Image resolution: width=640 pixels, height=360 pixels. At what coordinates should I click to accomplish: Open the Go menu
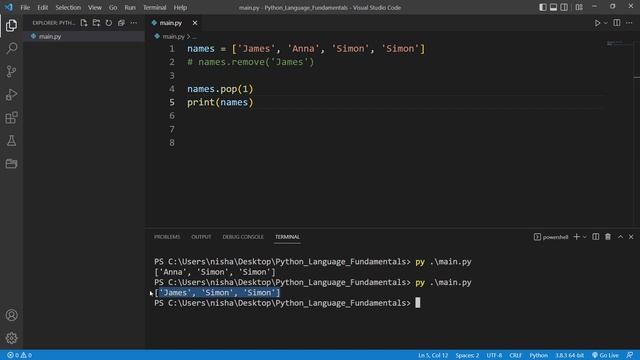point(113,7)
